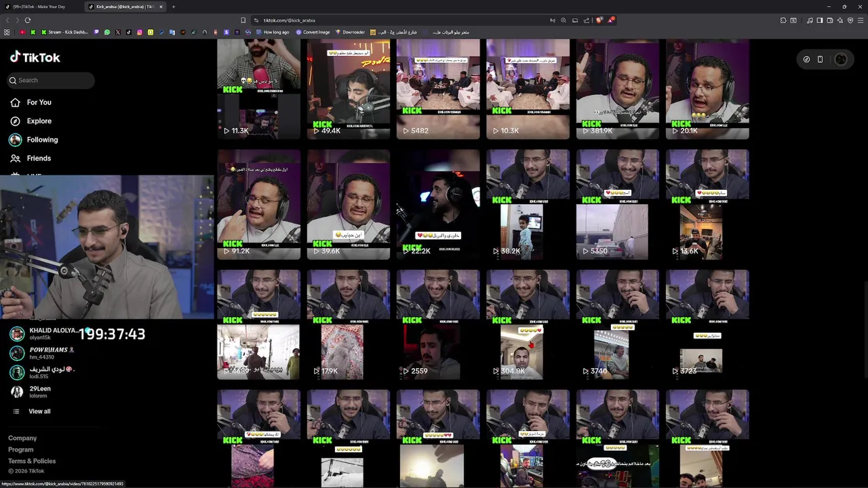This screenshot has height=488, width=868.
Task: Open the video with 20.1K views
Action: tap(707, 89)
